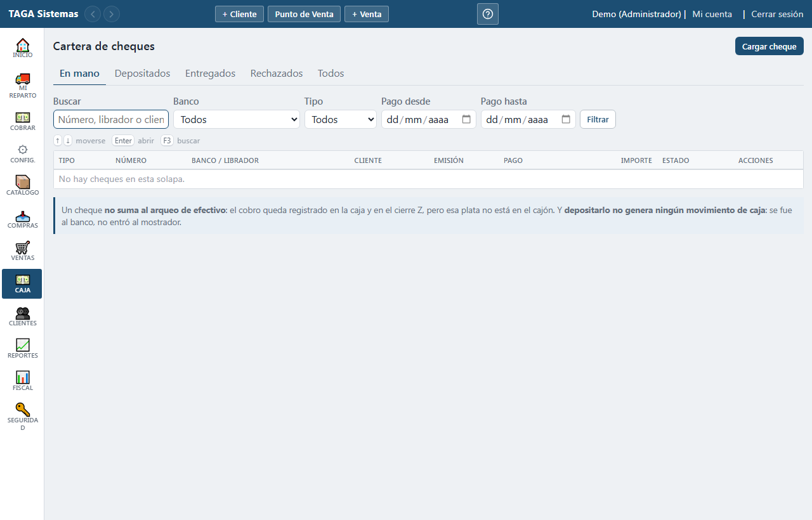The image size is (812, 520).
Task: Click the Pago desde date field
Action: [429, 119]
